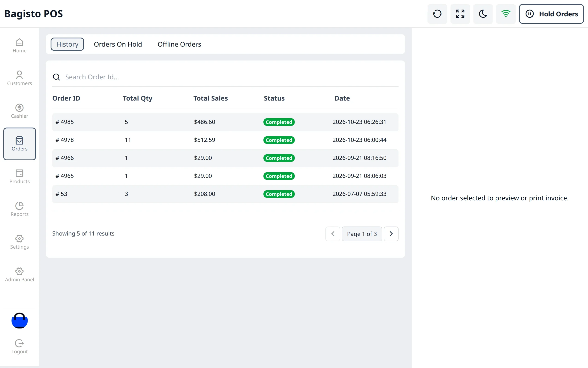Select order # 53
The image size is (588, 368).
[x=225, y=194]
